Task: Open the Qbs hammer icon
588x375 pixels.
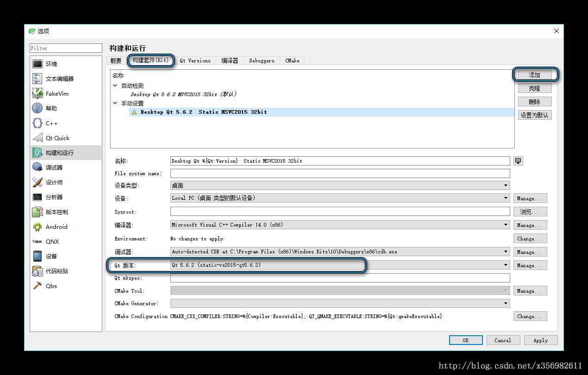Action: [38, 286]
